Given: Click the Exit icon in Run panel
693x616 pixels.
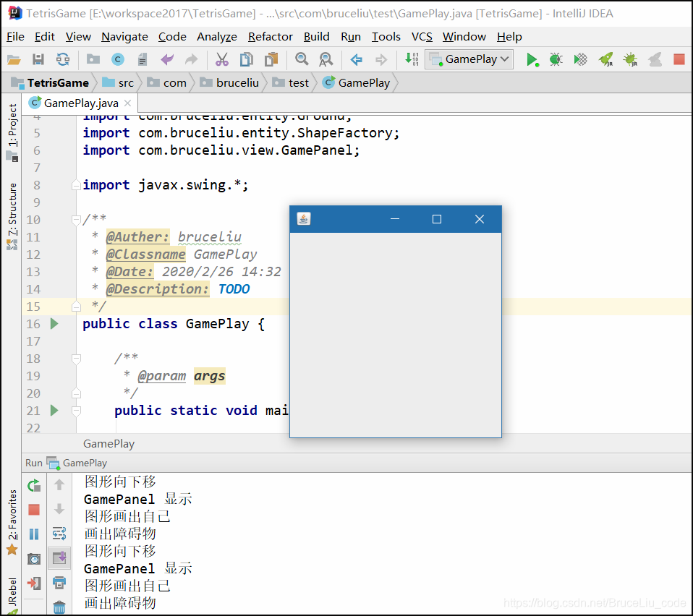Looking at the screenshot, I should tap(34, 583).
